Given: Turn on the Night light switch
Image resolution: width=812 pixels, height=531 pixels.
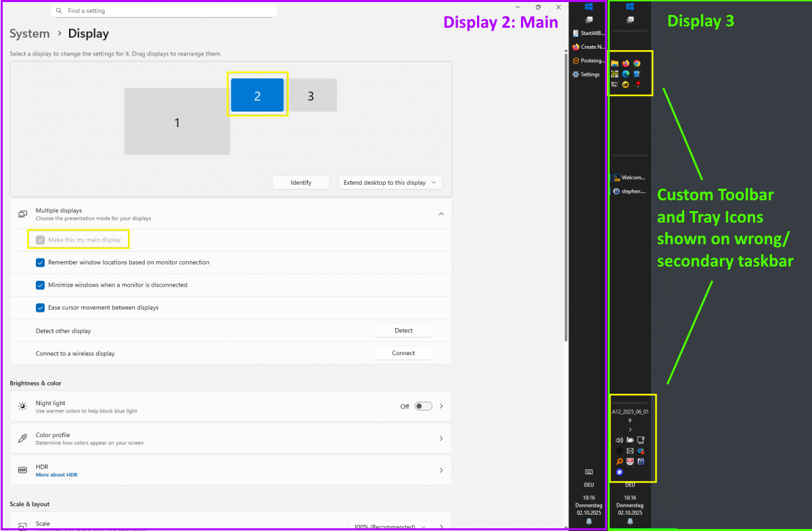Looking at the screenshot, I should tap(423, 407).
